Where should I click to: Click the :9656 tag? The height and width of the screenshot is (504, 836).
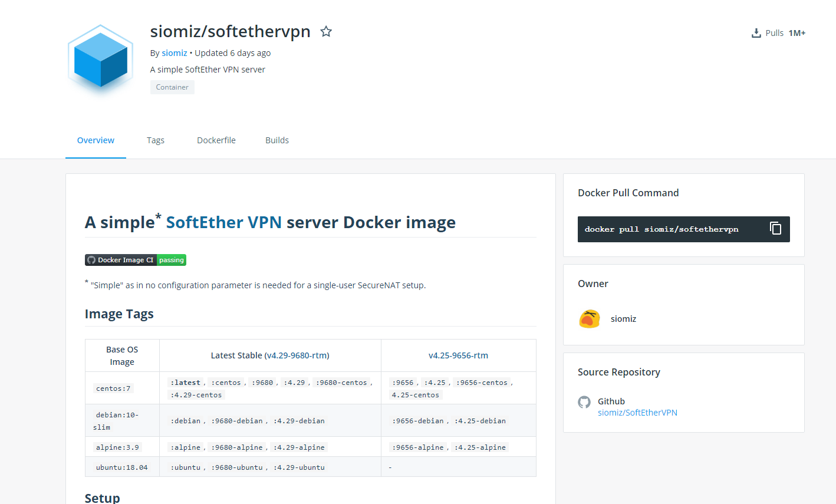pos(404,383)
